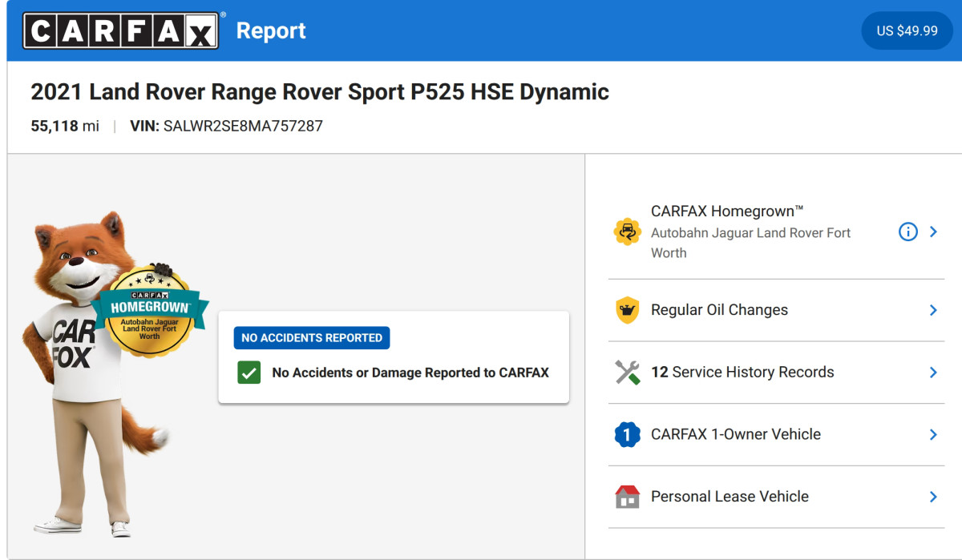Viewport: 962px width, 560px height.
Task: Expand the Personal Lease Vehicle chevron
Action: (x=933, y=497)
